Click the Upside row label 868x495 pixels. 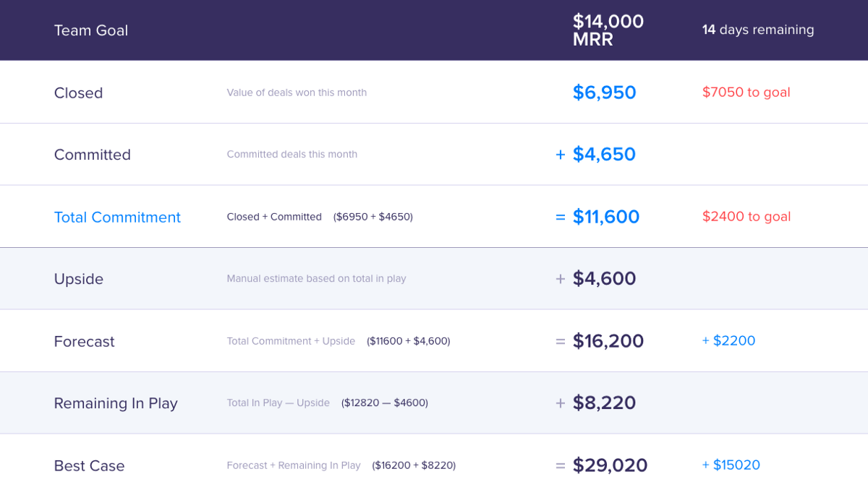[79, 279]
